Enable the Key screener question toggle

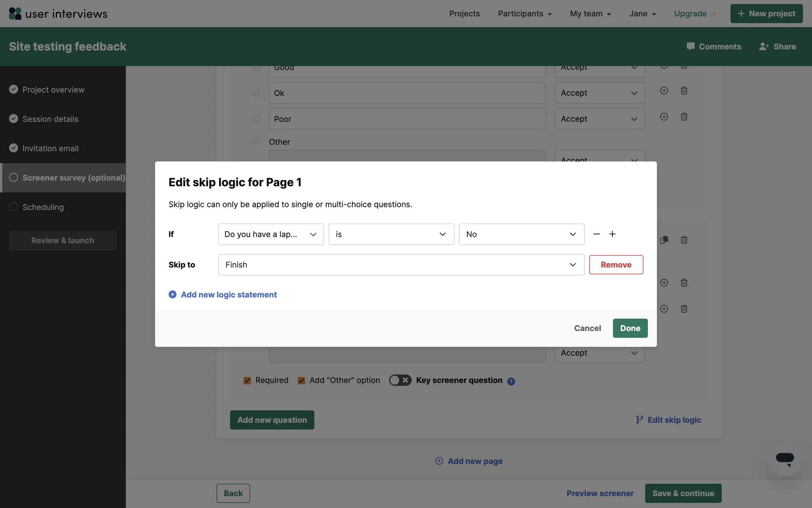point(400,380)
